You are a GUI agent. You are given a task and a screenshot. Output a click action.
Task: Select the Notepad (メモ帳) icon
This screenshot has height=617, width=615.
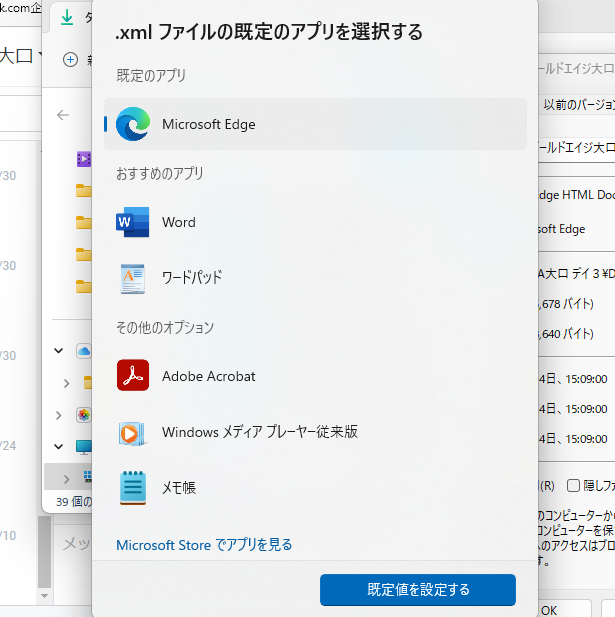point(133,487)
